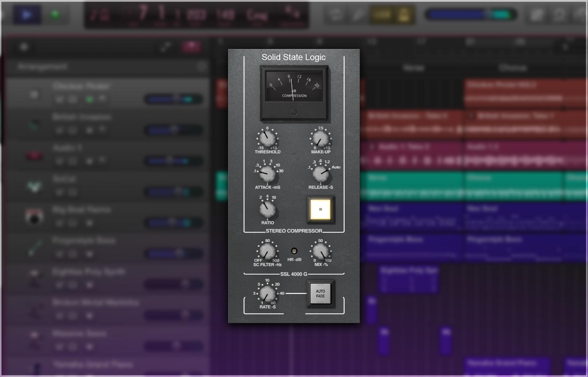This screenshot has width=588, height=377.
Task: Click the HR -dB headroom screw
Action: click(x=294, y=251)
